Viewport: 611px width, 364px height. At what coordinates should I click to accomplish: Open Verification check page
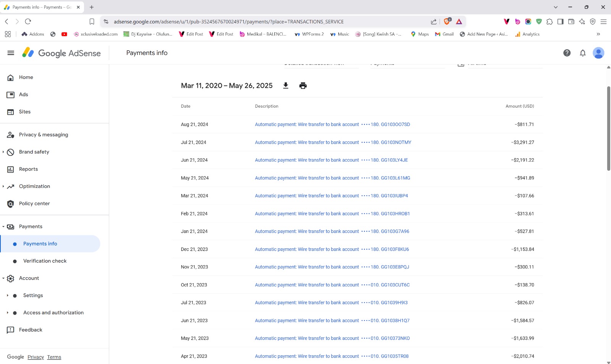[x=45, y=261]
